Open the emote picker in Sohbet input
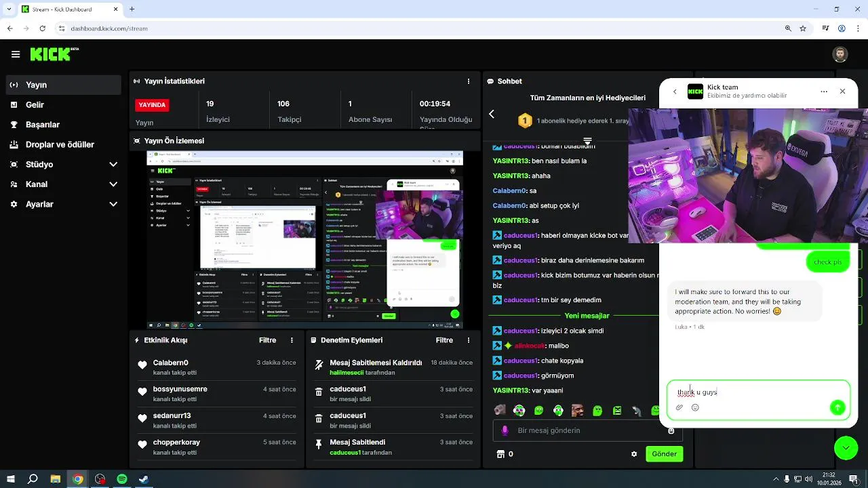Image resolution: width=868 pixels, height=488 pixels. pyautogui.click(x=671, y=430)
